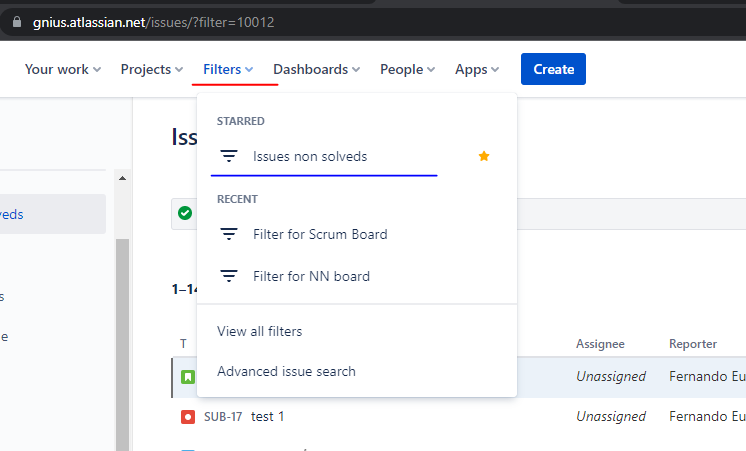The width and height of the screenshot is (746, 451).
Task: Open the 'test 1' issue summary
Action: (267, 417)
